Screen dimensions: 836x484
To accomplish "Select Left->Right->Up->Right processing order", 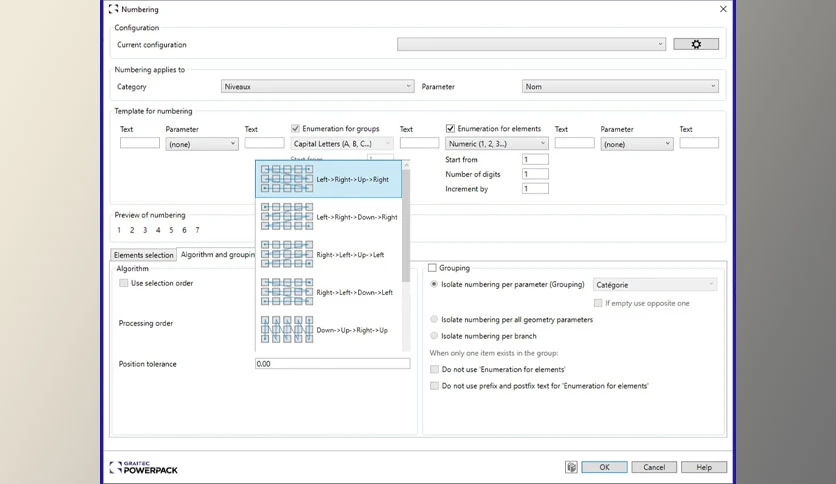I will click(x=328, y=179).
